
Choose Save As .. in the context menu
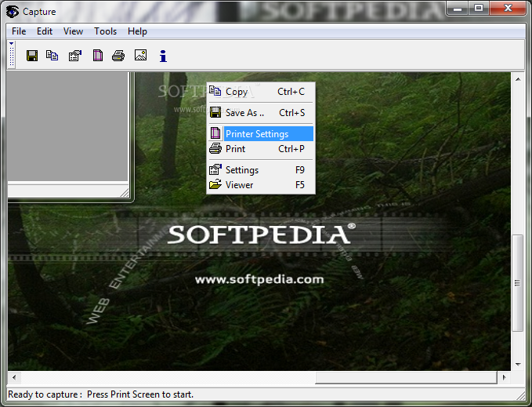pyautogui.click(x=261, y=113)
